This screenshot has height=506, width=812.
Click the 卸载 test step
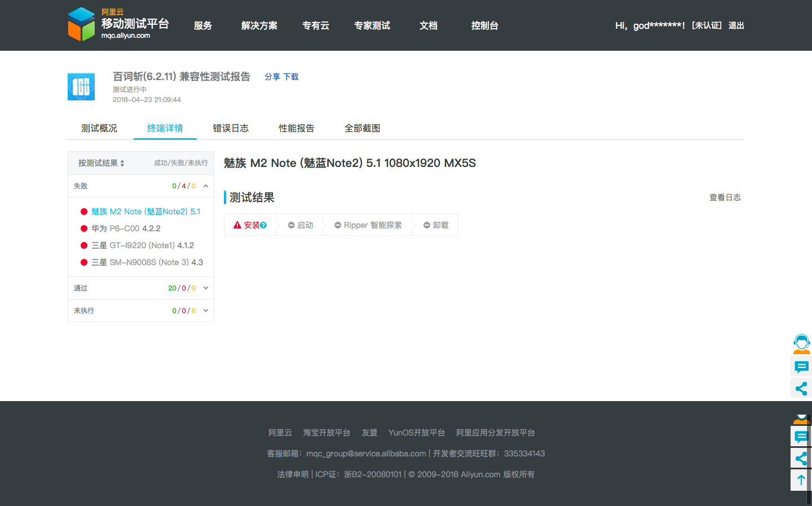[x=436, y=225]
